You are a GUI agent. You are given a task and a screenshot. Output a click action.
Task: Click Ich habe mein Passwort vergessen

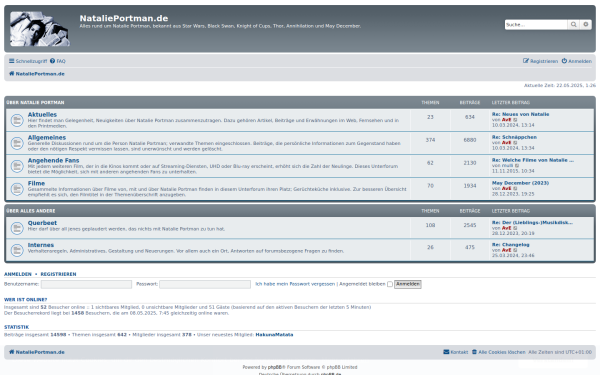point(295,284)
